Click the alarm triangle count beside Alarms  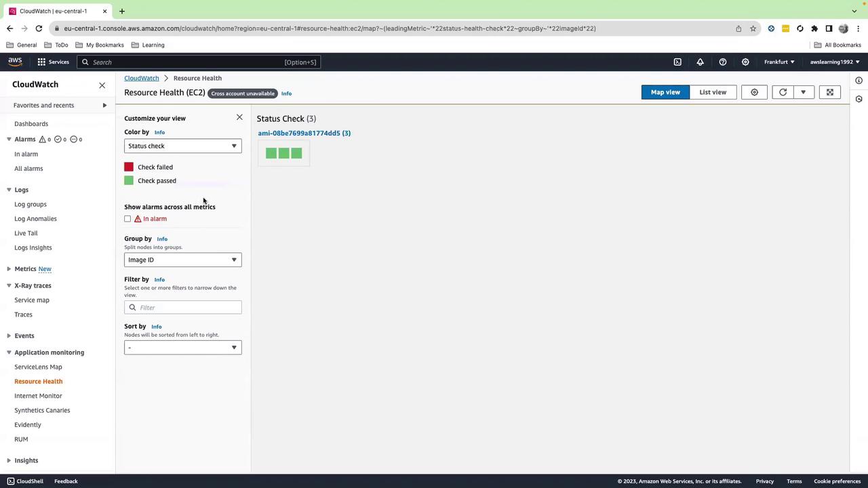45,139
